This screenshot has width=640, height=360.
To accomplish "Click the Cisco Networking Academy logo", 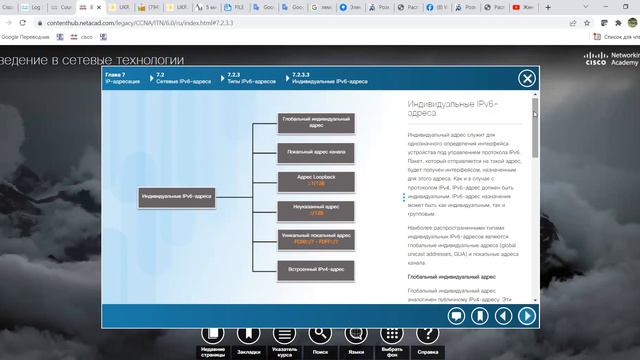I will coord(611,59).
